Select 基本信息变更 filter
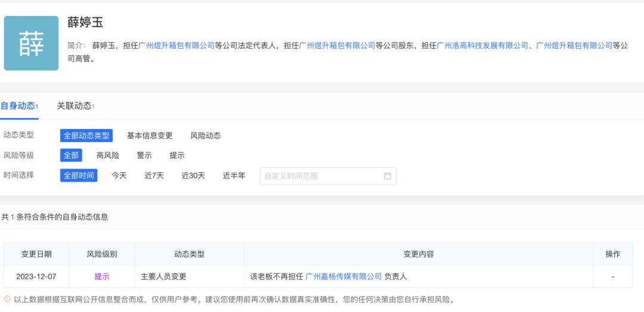The width and height of the screenshot is (644, 312). [x=150, y=135]
